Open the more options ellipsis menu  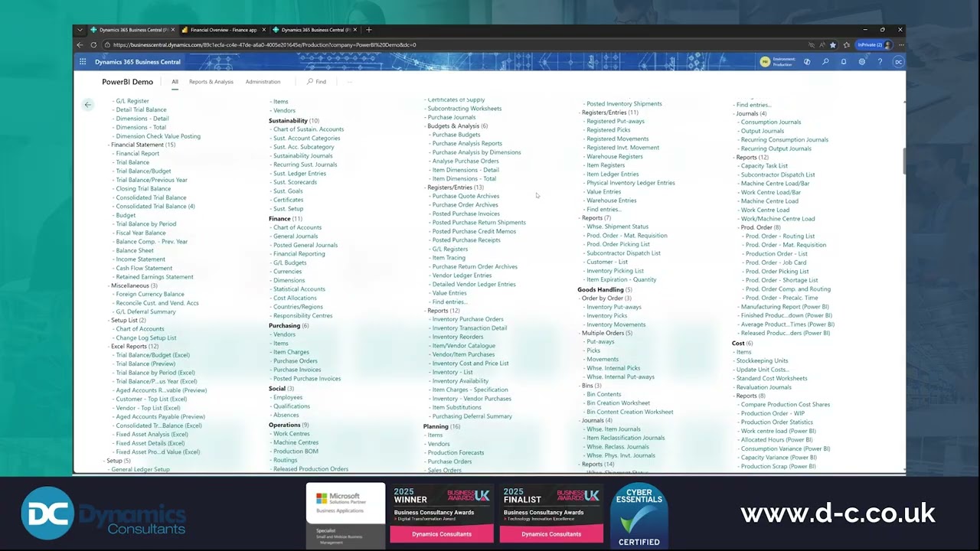(x=349, y=82)
